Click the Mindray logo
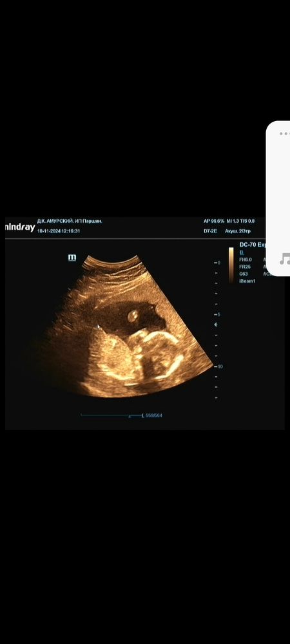This screenshot has height=644, width=290. click(20, 227)
